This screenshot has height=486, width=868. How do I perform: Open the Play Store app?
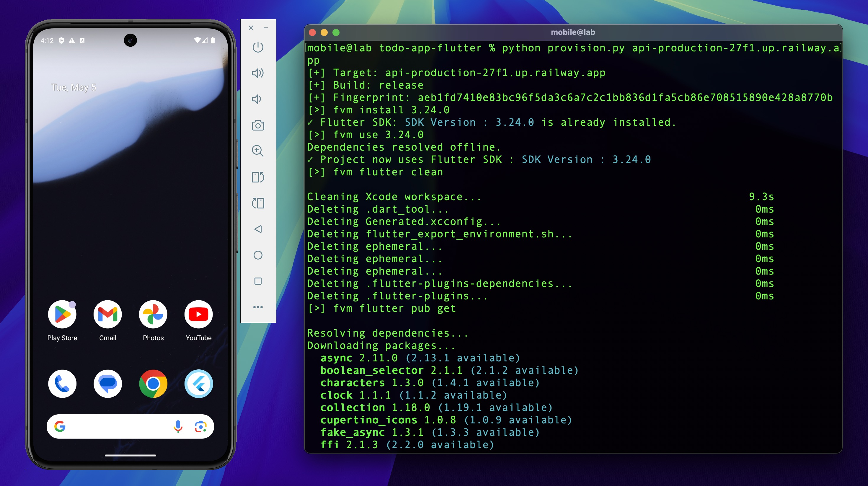(x=62, y=314)
